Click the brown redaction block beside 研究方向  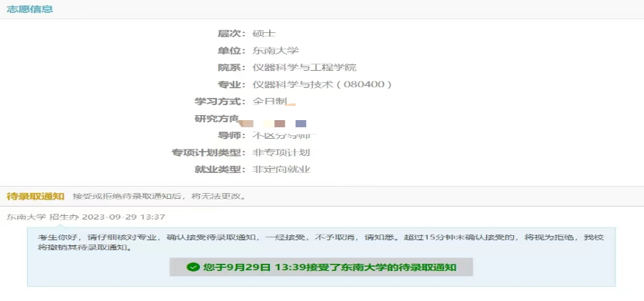pos(280,123)
